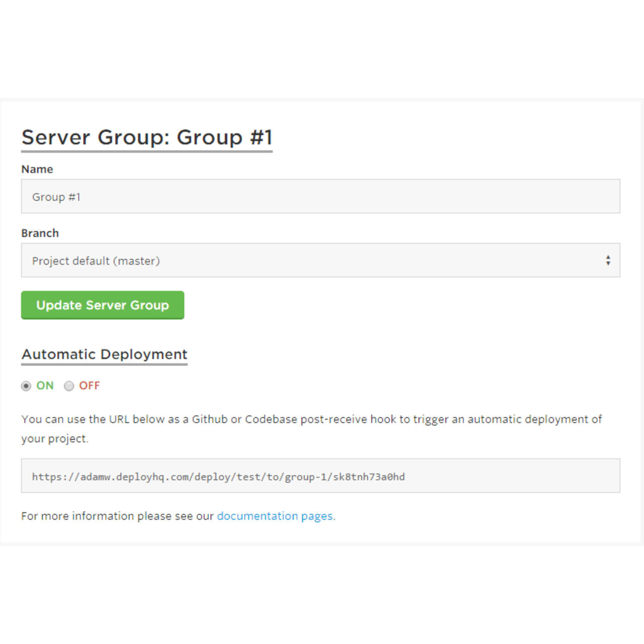
Task: Select the OFF radio button indicator
Action: [69, 386]
